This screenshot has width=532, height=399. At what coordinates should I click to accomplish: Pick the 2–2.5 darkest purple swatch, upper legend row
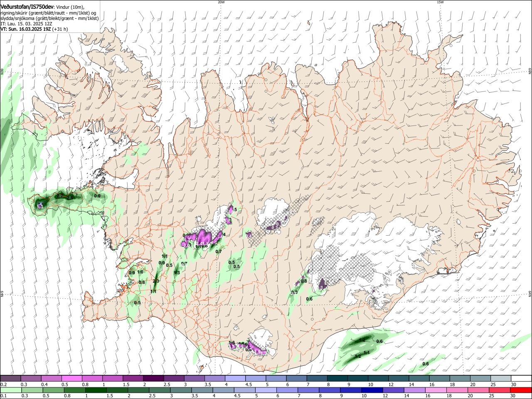tap(154, 379)
